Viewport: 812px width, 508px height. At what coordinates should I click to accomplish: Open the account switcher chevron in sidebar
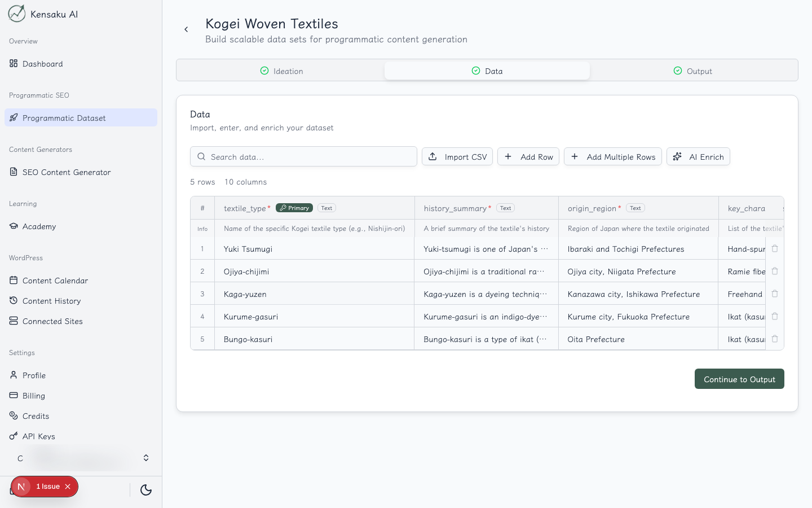[x=146, y=458]
